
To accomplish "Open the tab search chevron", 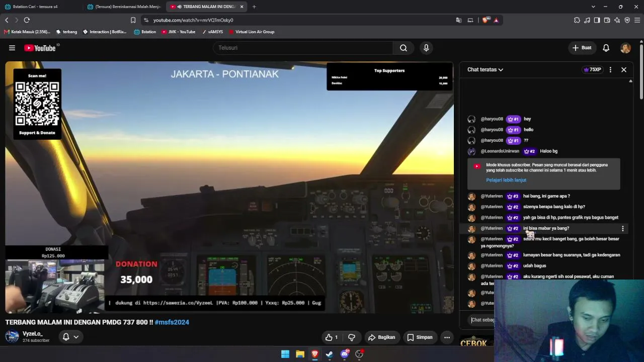I will [x=593, y=7].
